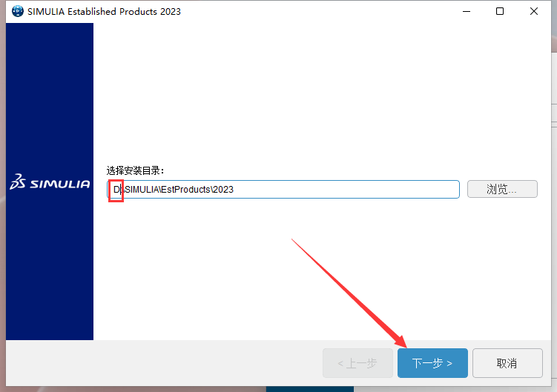Open the 浏览... (Browse) folder dialog

pyautogui.click(x=502, y=189)
